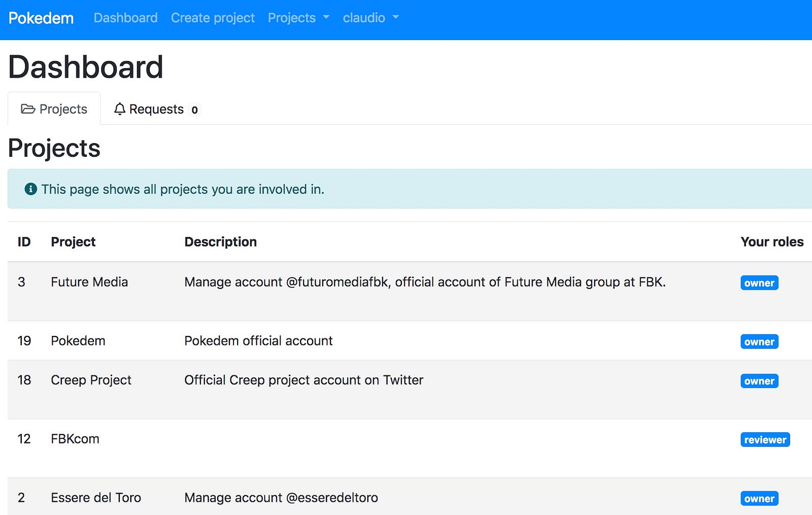Screen dimensions: 812x515
Task: Click description 'Official Creep project account on Twitter'
Action: pyautogui.click(x=303, y=380)
